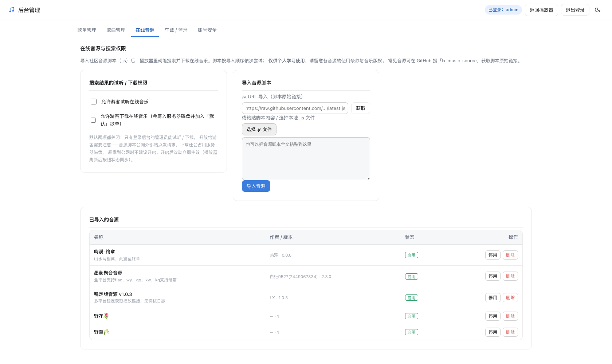Disable the 墨澜聚合音源 source
This screenshot has width=612, height=364.
click(493, 276)
